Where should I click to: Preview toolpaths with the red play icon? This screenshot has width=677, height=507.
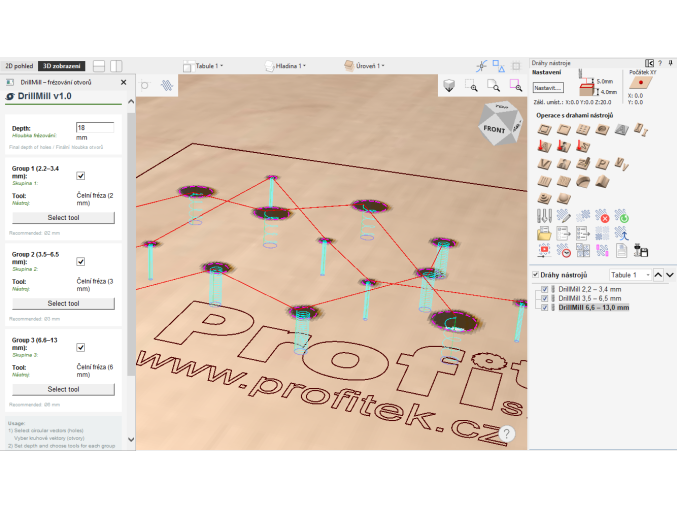(544, 250)
